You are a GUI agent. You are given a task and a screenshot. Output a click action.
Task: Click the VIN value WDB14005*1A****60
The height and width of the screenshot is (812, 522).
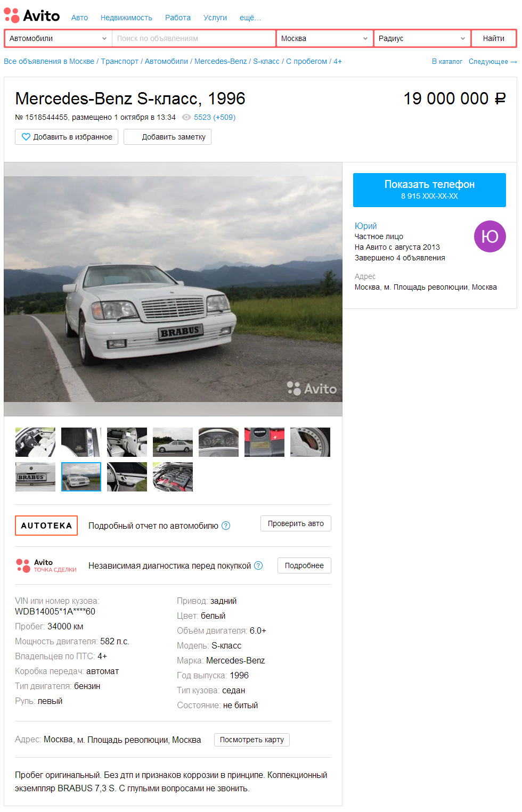pyautogui.click(x=55, y=611)
